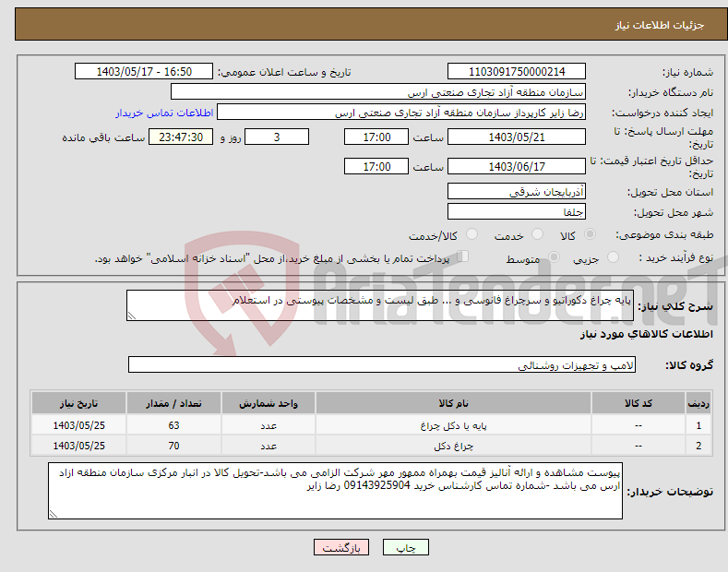Click row number 2 cell
Image resolution: width=728 pixels, height=572 pixels.
(698, 446)
